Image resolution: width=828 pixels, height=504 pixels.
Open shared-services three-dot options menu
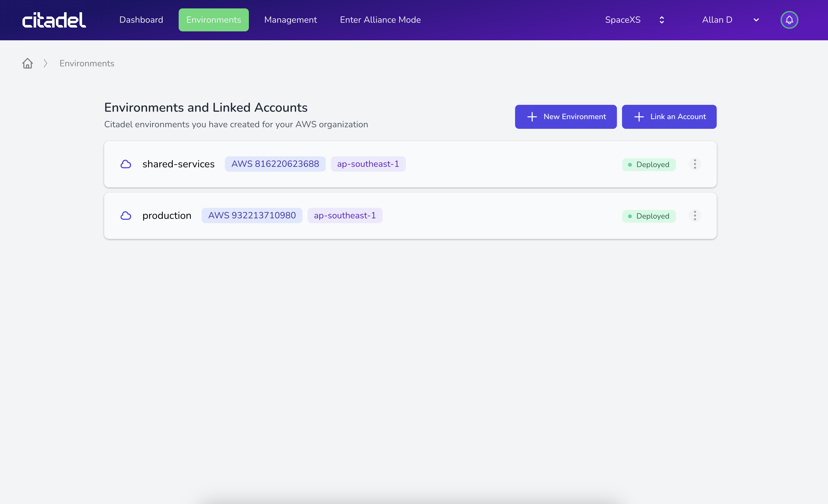[695, 164]
